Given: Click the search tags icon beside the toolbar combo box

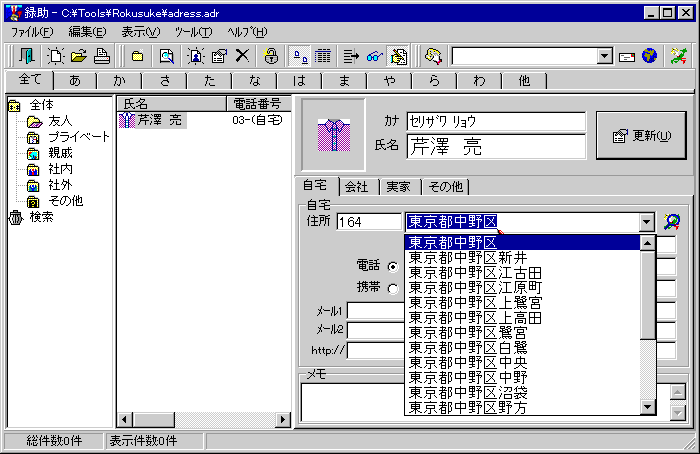Looking at the screenshot, I should coord(433,56).
